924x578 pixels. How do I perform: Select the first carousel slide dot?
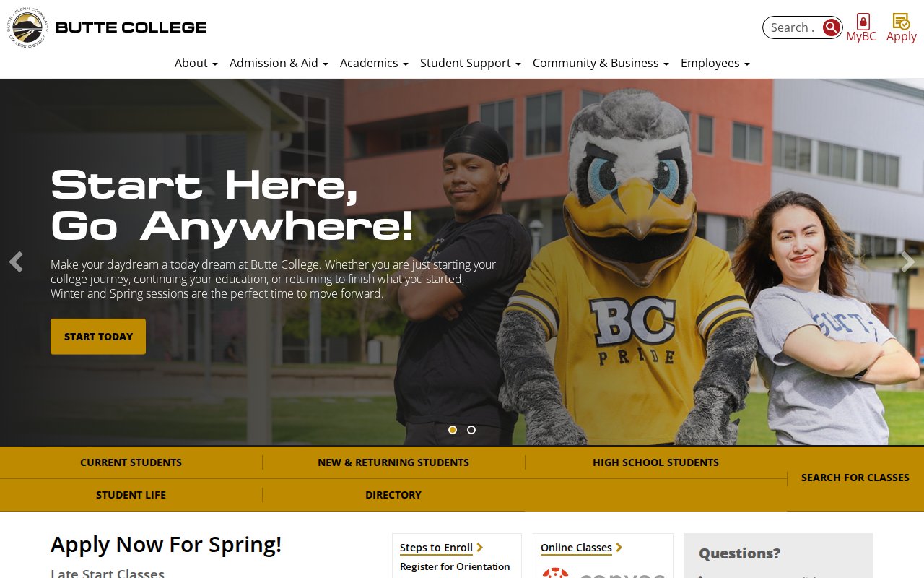(x=453, y=430)
